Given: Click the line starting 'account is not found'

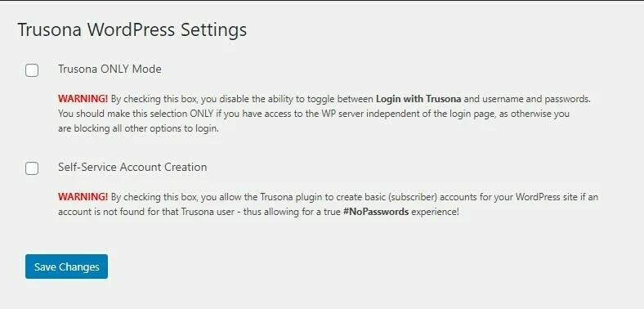Looking at the screenshot, I should 258,212.
